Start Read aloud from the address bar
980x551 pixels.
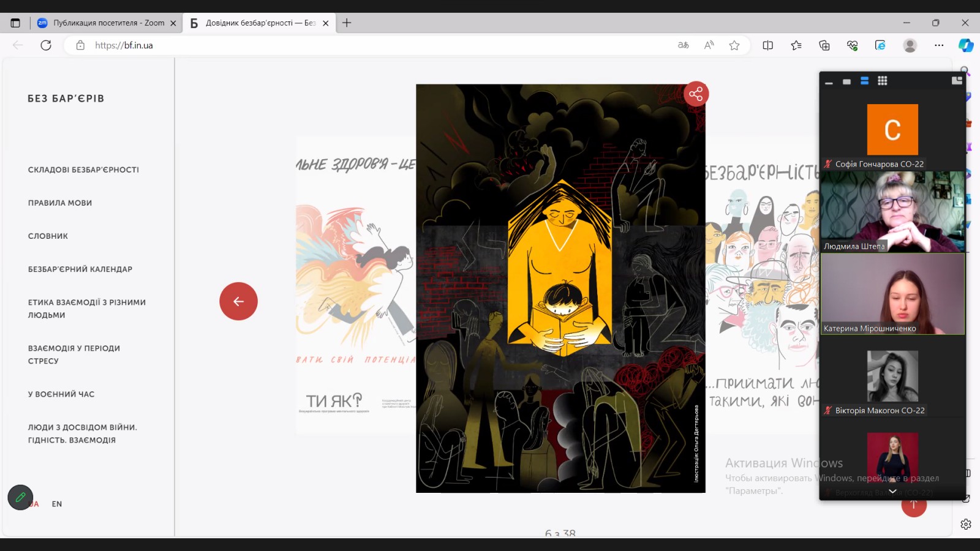(x=709, y=45)
